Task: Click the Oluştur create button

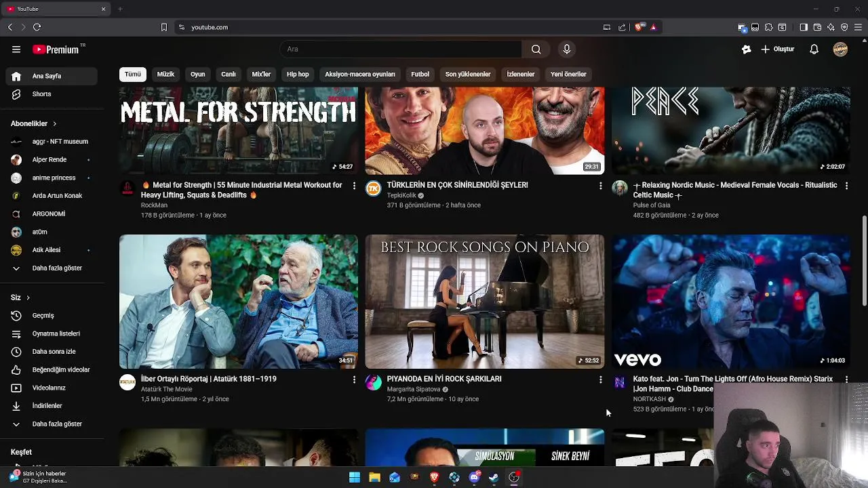Action: point(778,49)
